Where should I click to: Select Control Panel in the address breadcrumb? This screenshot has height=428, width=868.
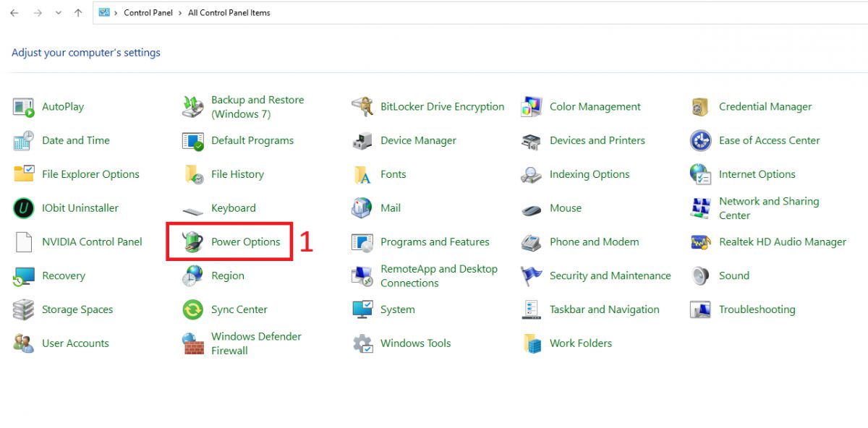(148, 13)
